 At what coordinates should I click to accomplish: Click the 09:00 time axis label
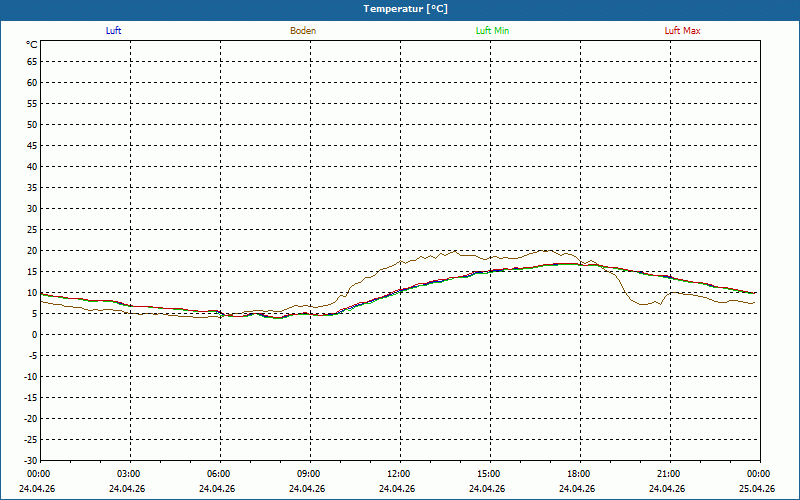coord(308,474)
